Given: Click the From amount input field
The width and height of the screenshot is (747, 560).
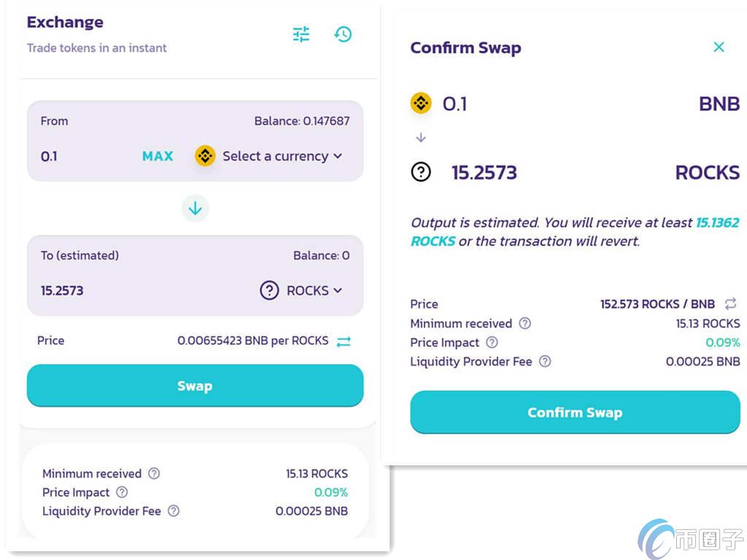Looking at the screenshot, I should click(80, 156).
